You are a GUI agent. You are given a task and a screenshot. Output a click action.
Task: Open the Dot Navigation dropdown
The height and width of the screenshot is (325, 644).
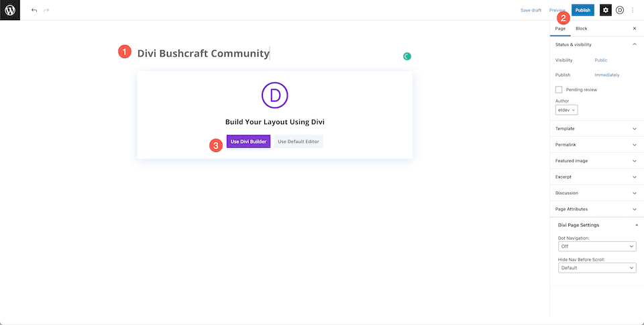tap(597, 246)
